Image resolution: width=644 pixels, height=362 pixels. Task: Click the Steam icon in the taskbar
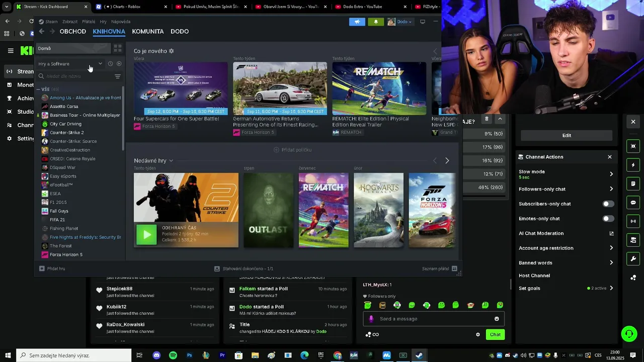[419, 355]
